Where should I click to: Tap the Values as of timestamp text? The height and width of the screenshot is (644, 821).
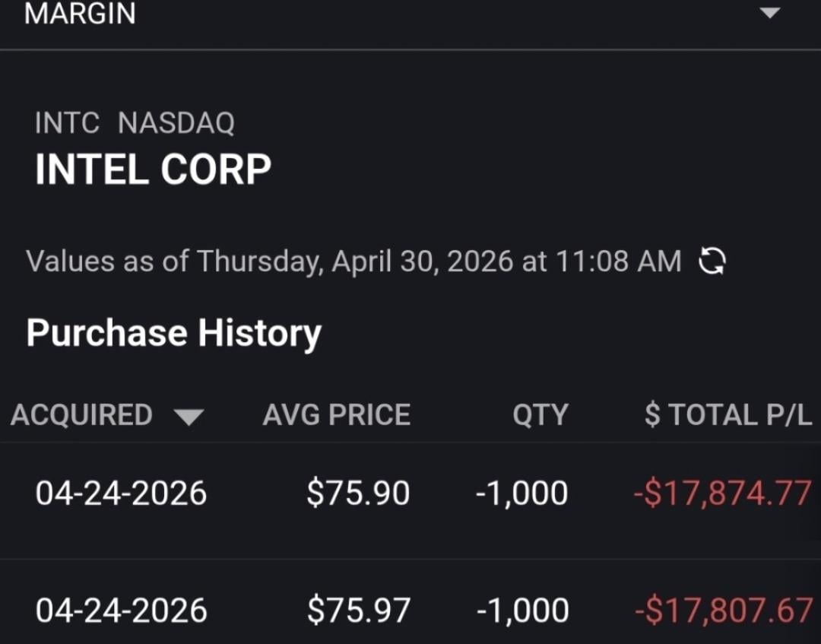point(353,262)
